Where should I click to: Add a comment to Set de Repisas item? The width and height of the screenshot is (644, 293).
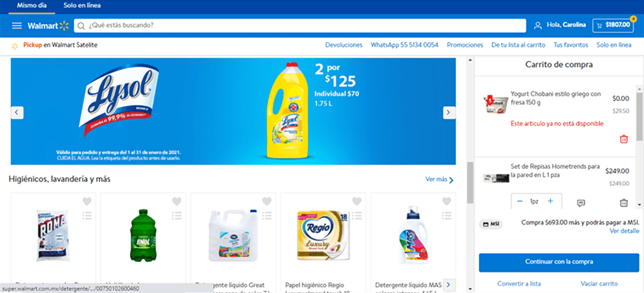pos(581,203)
